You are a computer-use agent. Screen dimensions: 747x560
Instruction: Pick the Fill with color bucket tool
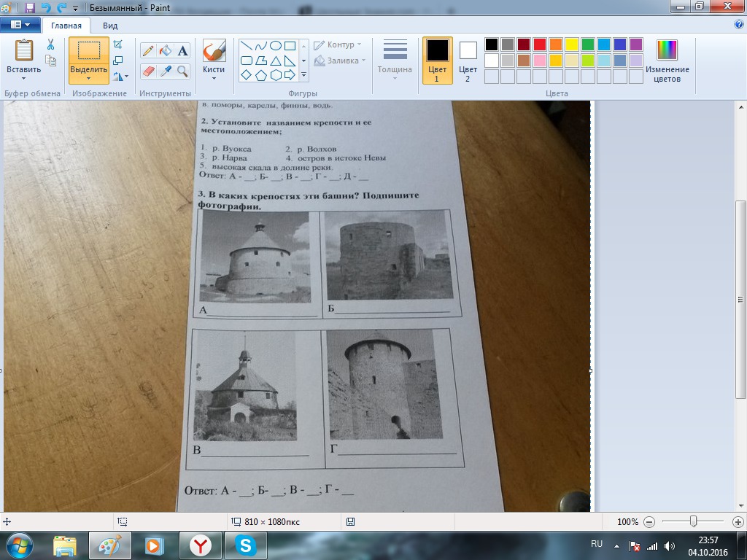165,50
